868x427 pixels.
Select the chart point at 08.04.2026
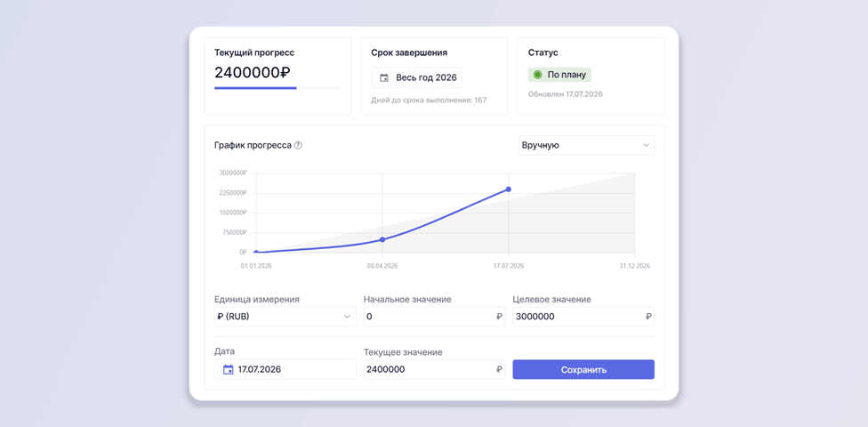click(x=382, y=239)
